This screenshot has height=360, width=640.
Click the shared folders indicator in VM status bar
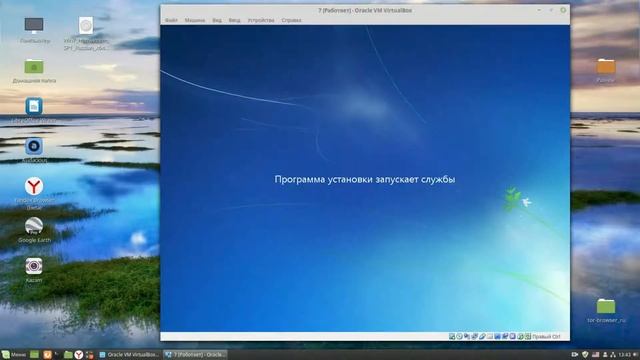pos(490,336)
